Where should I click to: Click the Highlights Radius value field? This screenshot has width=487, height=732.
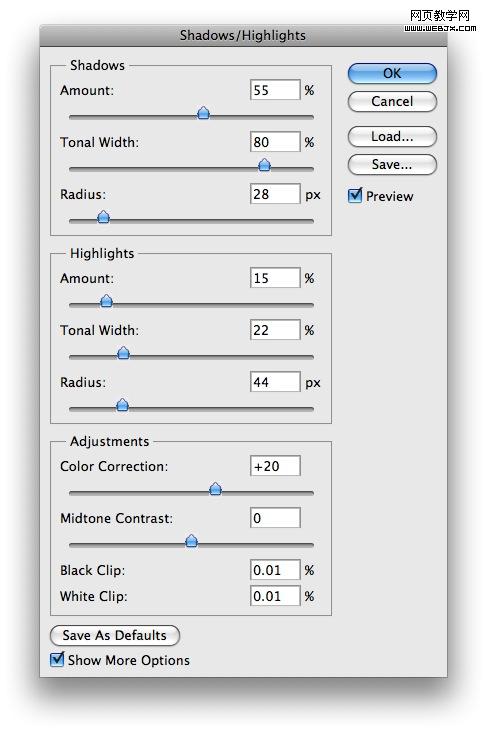coord(275,382)
